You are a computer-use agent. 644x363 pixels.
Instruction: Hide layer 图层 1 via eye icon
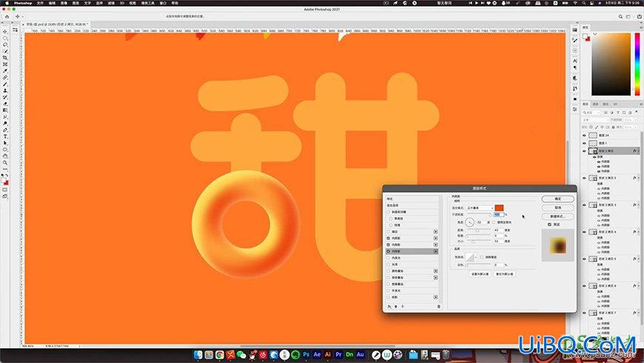(x=585, y=143)
